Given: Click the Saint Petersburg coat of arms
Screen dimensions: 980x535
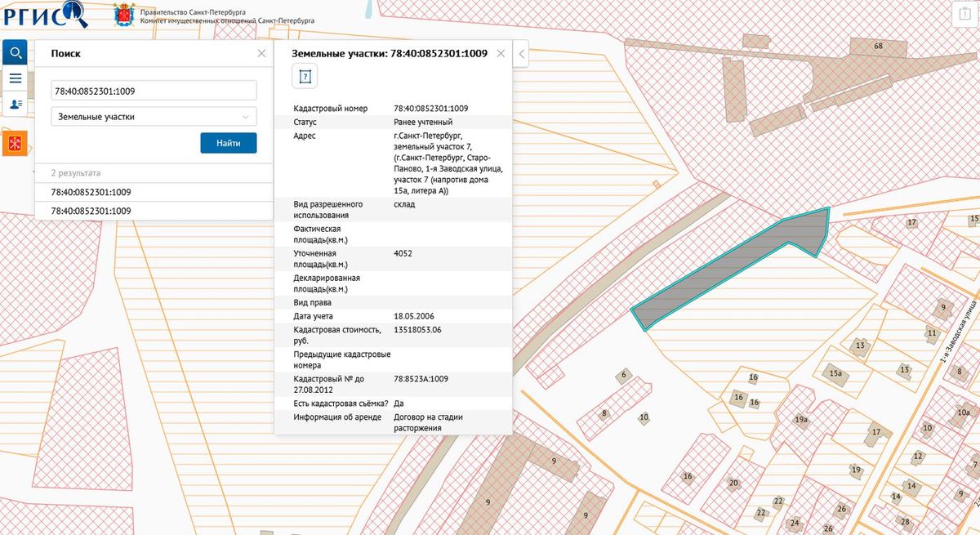Looking at the screenshot, I should 125,15.
